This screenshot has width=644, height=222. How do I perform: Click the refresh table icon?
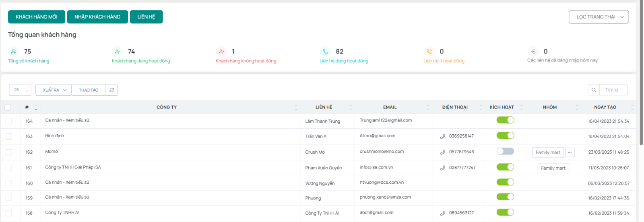(x=111, y=90)
